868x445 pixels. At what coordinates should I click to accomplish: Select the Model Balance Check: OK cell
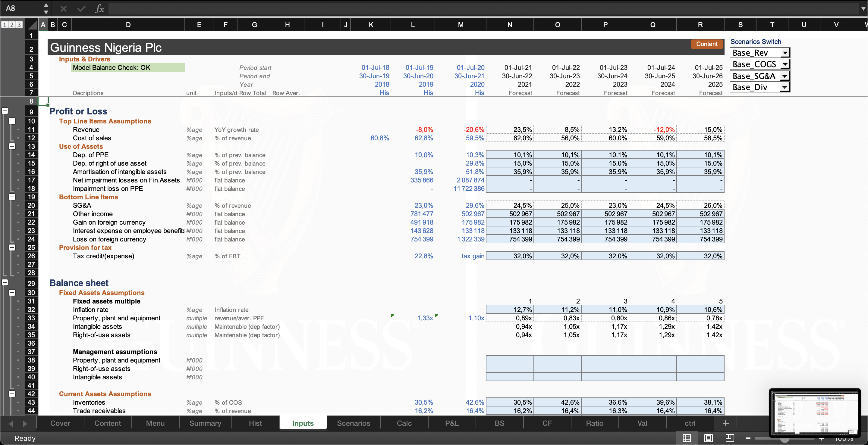coord(128,67)
